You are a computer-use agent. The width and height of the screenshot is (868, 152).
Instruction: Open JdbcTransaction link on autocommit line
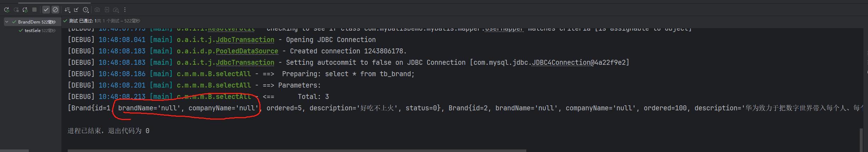(x=245, y=62)
